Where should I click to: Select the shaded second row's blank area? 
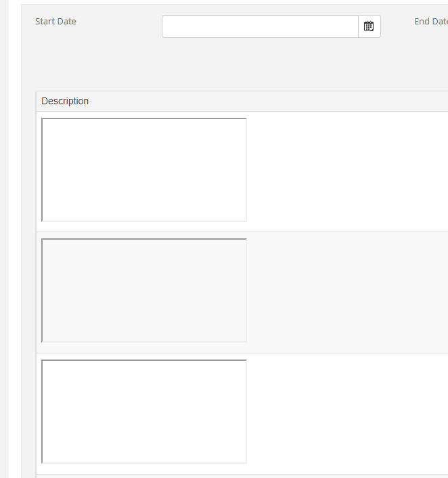click(345, 292)
